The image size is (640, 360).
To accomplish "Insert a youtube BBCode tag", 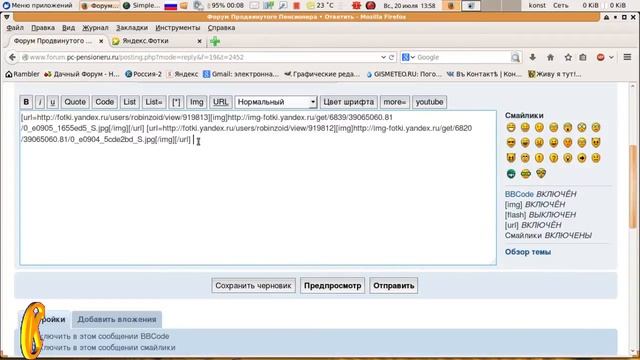I will [429, 102].
